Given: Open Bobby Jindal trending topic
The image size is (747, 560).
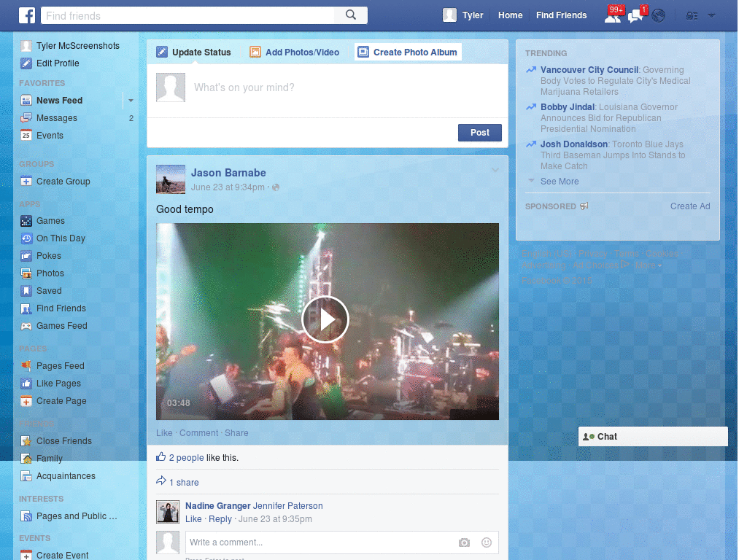Looking at the screenshot, I should 568,107.
